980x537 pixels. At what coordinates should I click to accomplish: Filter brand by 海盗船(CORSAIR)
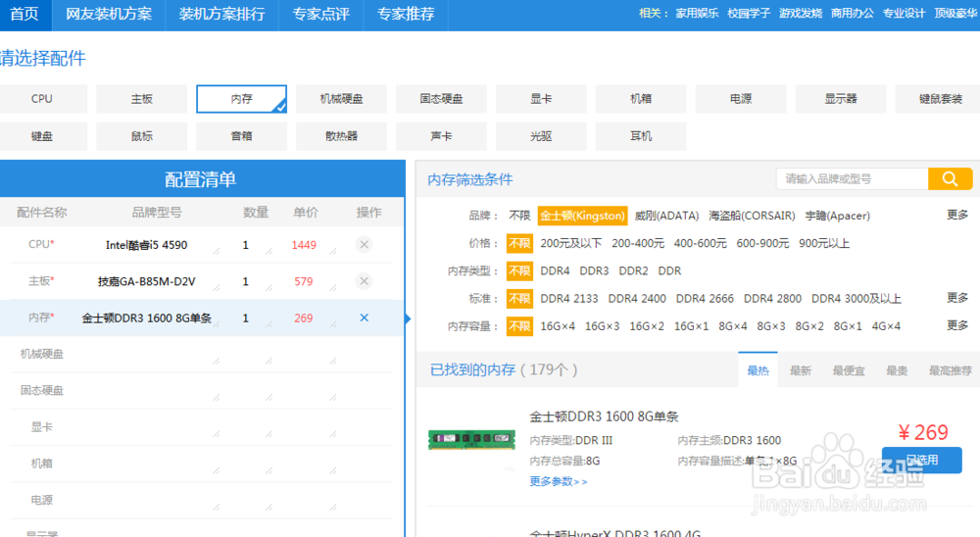pyautogui.click(x=752, y=216)
